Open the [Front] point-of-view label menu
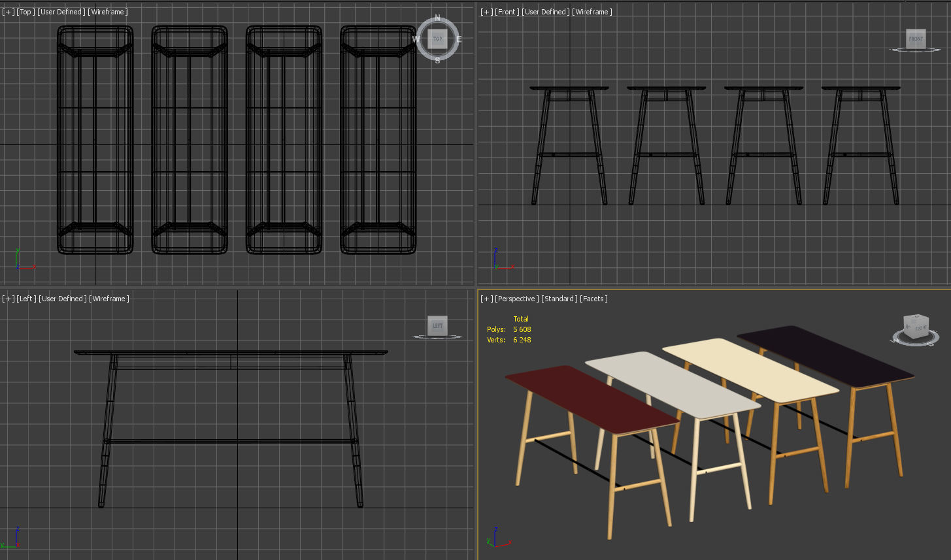This screenshot has width=951, height=560. (x=508, y=12)
